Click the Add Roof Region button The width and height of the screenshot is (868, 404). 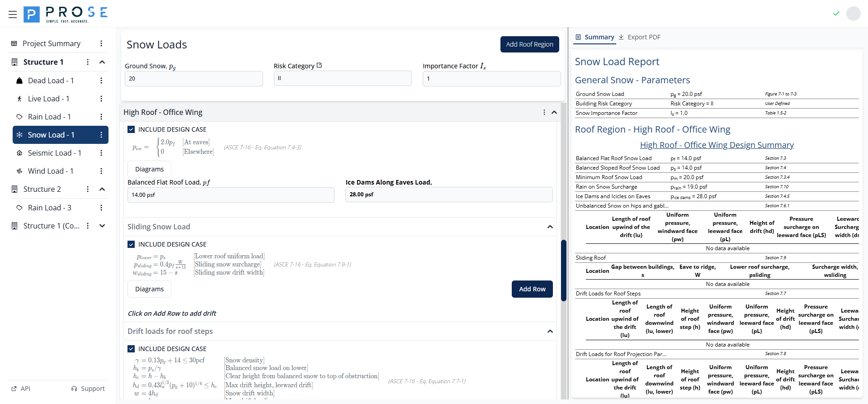[529, 44]
